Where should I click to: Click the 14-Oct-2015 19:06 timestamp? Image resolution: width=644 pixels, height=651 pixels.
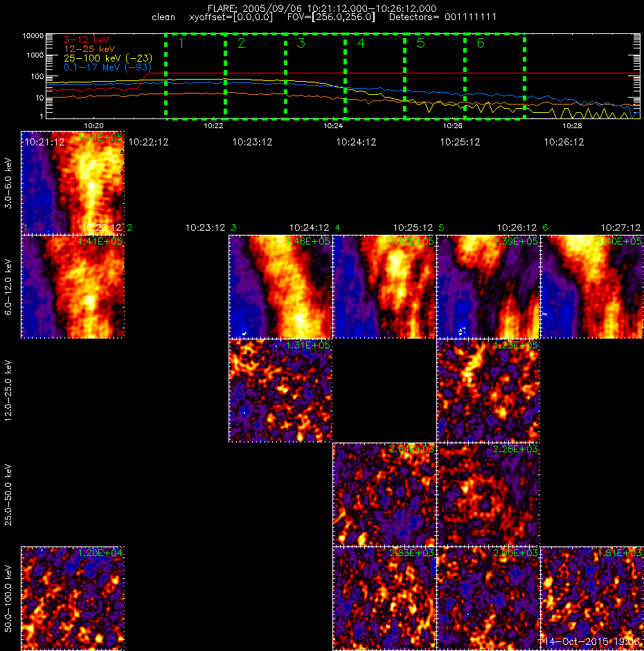[x=593, y=641]
